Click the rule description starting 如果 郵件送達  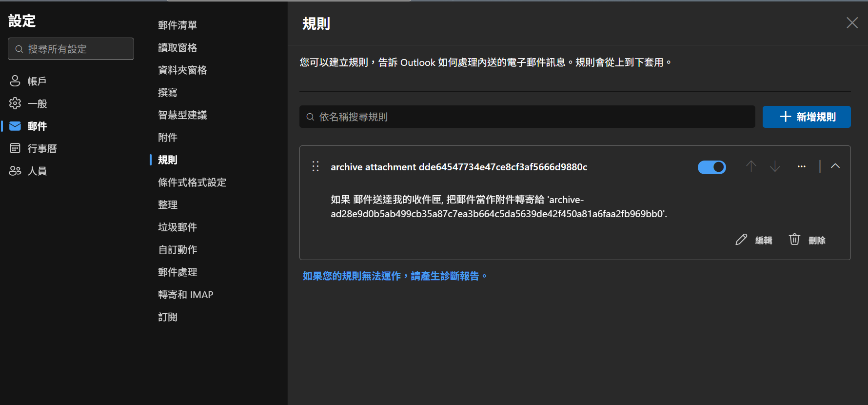[x=499, y=206]
